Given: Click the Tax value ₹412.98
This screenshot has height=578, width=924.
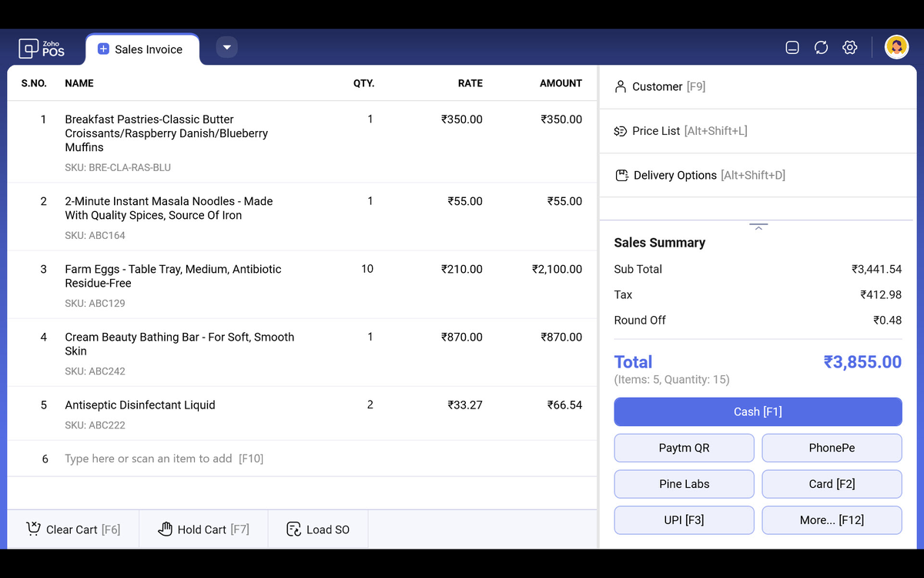Looking at the screenshot, I should click(x=881, y=294).
